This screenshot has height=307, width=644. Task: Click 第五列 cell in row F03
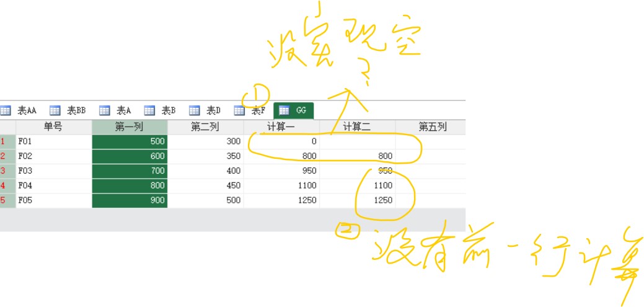(431, 171)
